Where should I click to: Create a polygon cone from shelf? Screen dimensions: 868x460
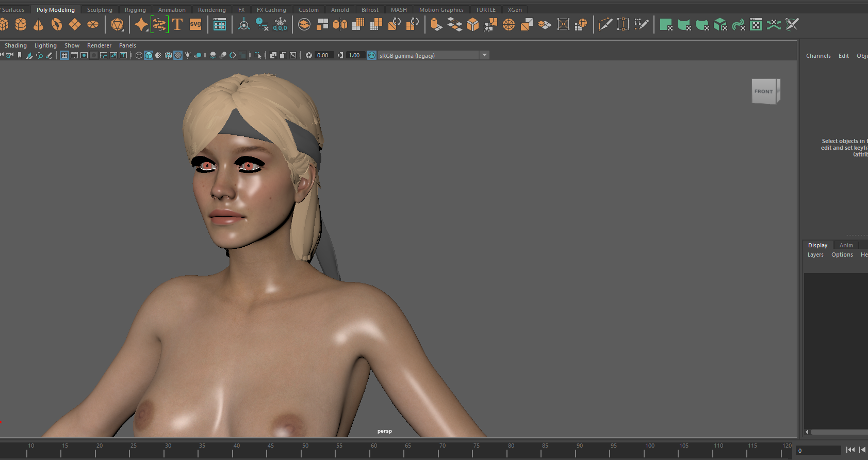click(39, 24)
